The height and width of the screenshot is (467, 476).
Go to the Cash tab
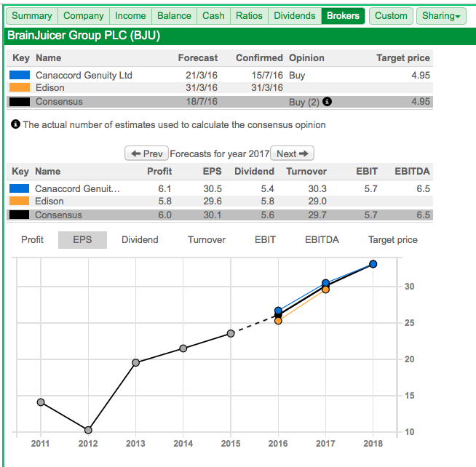pos(213,16)
